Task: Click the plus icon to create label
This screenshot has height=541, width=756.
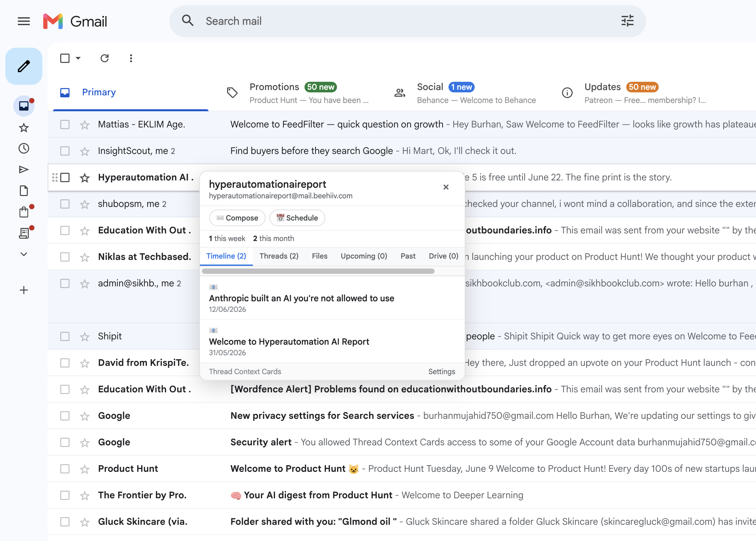Action: (x=24, y=290)
